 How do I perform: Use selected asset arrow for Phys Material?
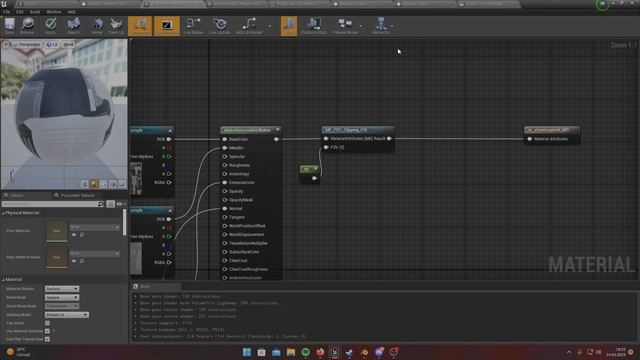tap(74, 235)
